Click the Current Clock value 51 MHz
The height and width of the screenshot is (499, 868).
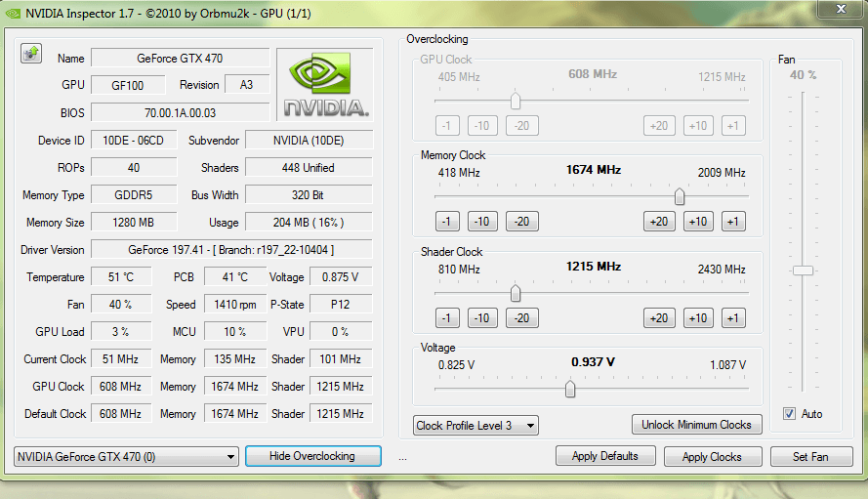point(121,359)
